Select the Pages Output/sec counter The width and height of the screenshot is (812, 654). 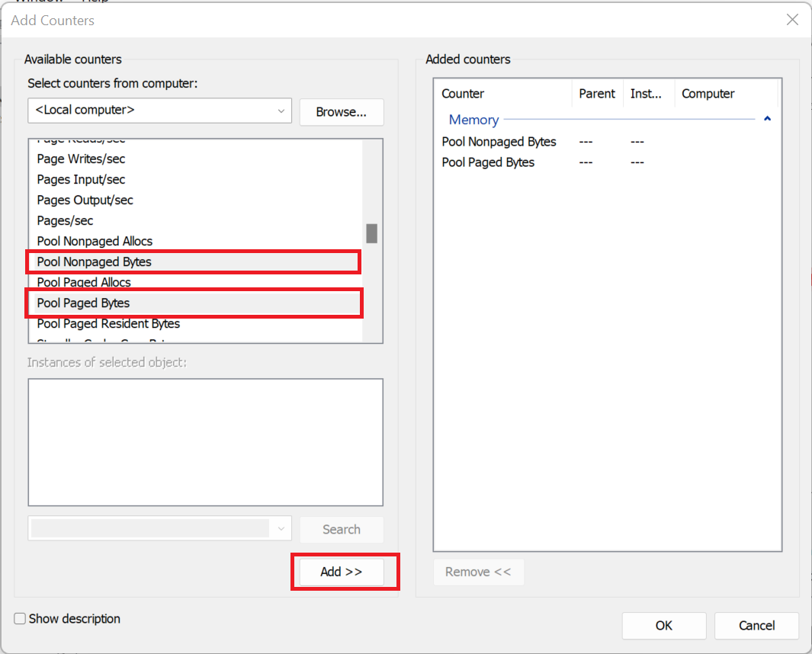coord(85,200)
